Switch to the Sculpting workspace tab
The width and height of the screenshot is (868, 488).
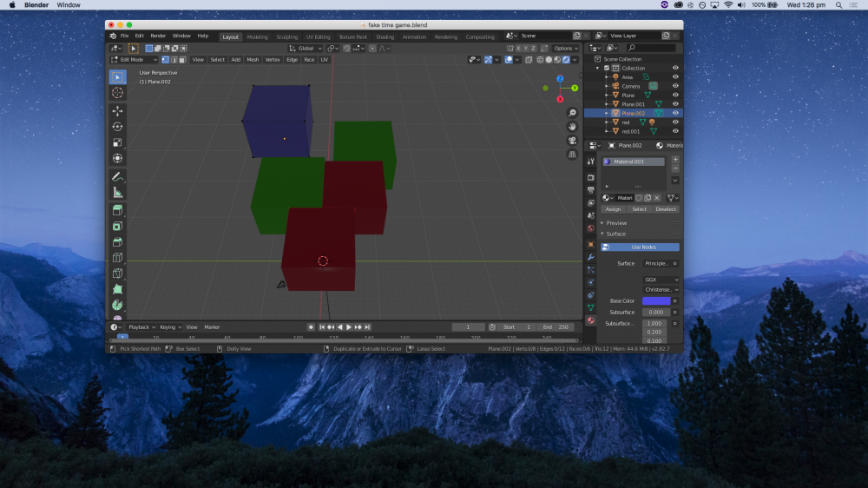click(286, 37)
